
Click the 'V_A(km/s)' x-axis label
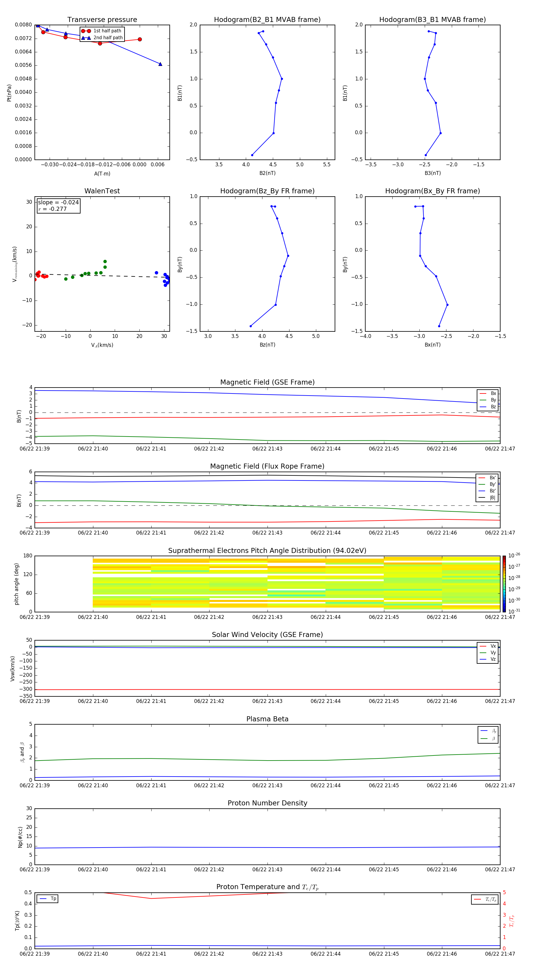click(102, 345)
